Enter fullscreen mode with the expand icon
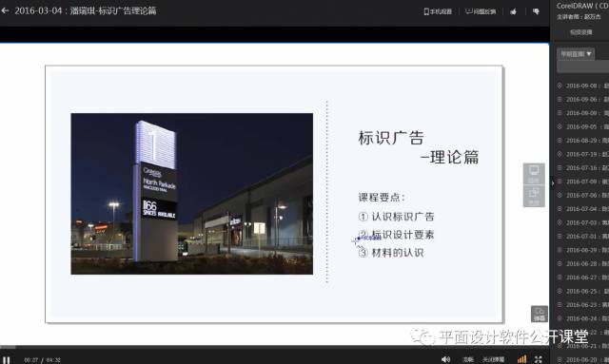 (x=539, y=360)
